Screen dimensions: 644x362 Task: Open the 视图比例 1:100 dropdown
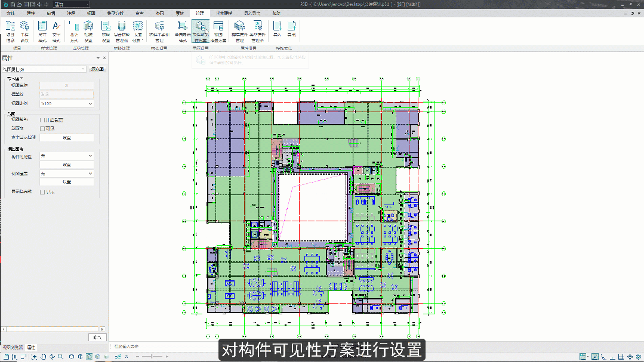coord(66,103)
